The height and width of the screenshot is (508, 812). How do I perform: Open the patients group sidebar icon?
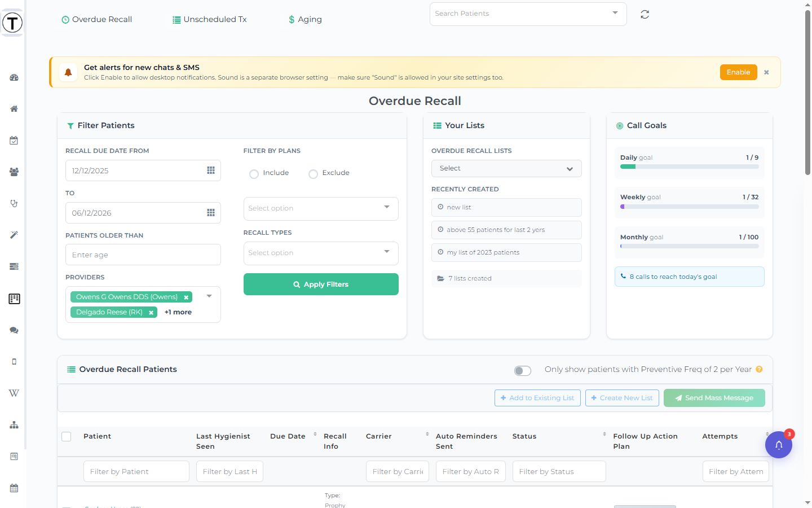pos(14,172)
